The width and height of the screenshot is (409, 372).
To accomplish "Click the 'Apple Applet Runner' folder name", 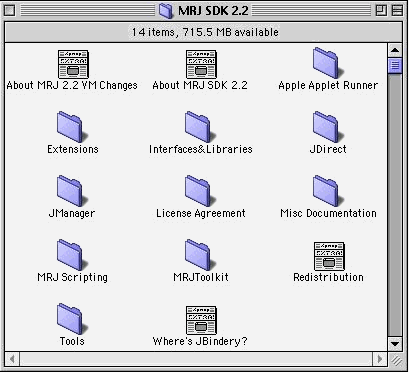I will coord(328,85).
